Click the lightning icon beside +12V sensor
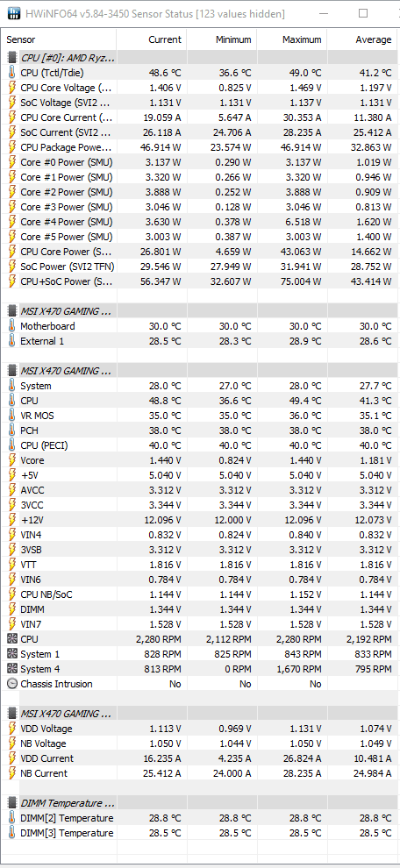Viewport: 400px width, 868px height. [x=11, y=520]
